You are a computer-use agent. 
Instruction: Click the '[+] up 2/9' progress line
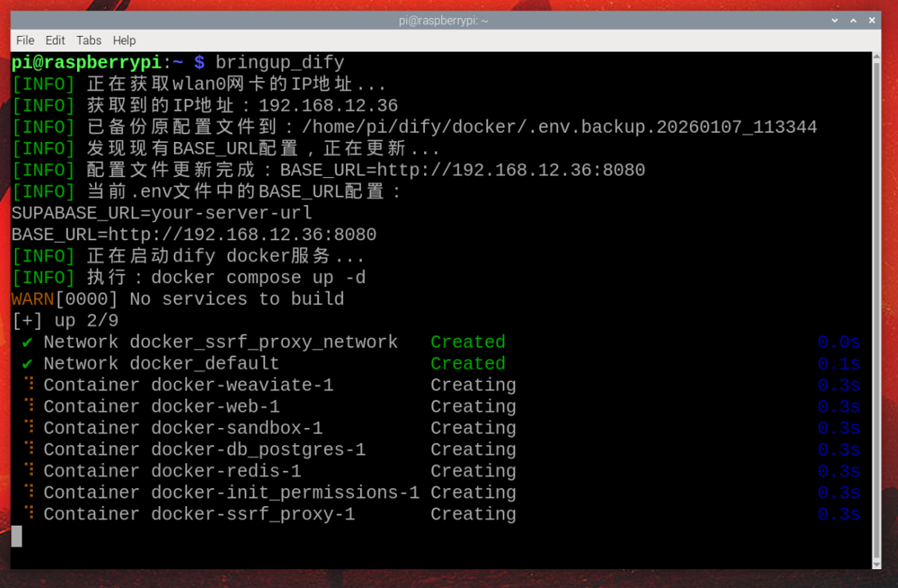click(x=66, y=321)
